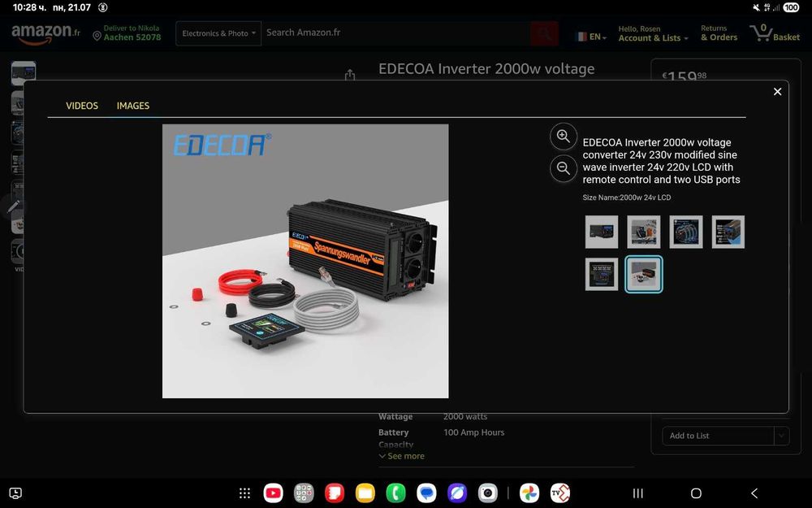812x508 pixels.
Task: Close the image viewer popup
Action: [x=777, y=92]
